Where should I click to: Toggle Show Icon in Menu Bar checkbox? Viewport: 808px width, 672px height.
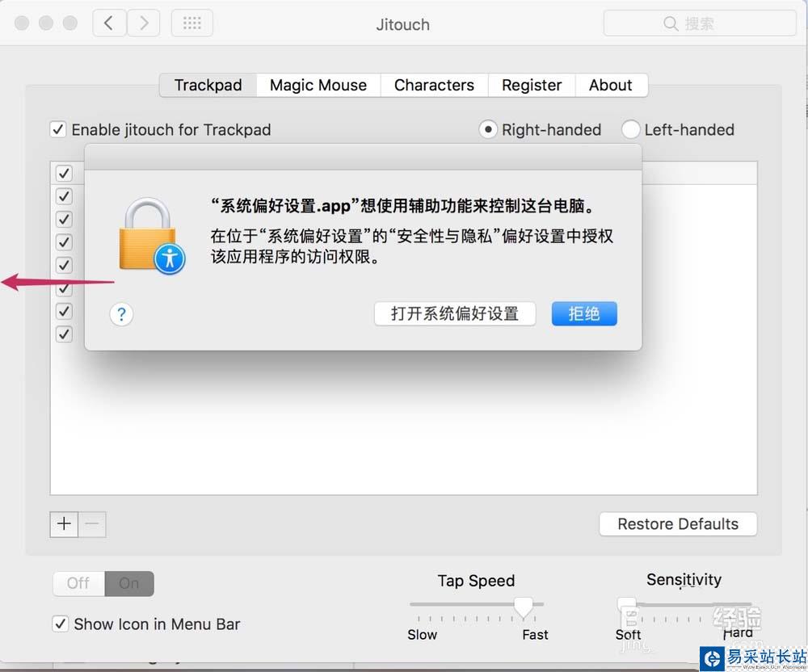pos(61,624)
